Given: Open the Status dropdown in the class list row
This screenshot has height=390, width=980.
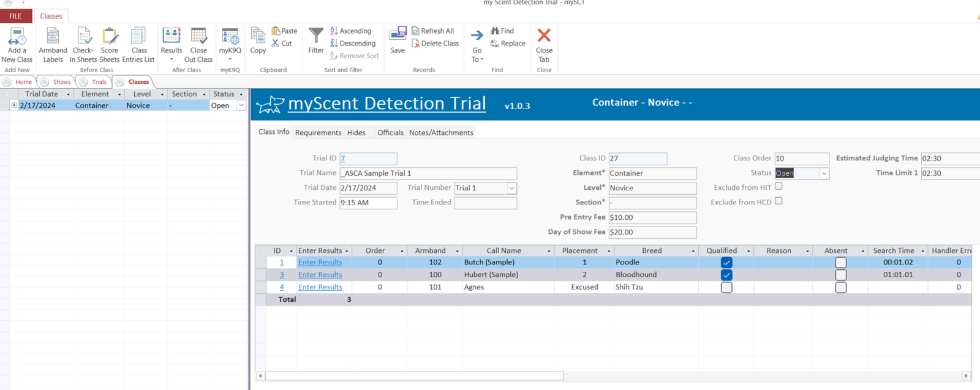Looking at the screenshot, I should pos(241,105).
